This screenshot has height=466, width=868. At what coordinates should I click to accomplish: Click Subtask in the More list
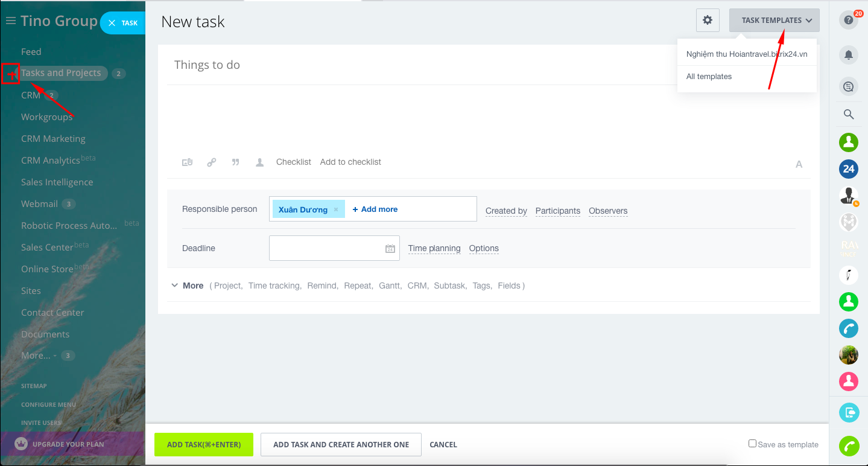[x=449, y=286]
